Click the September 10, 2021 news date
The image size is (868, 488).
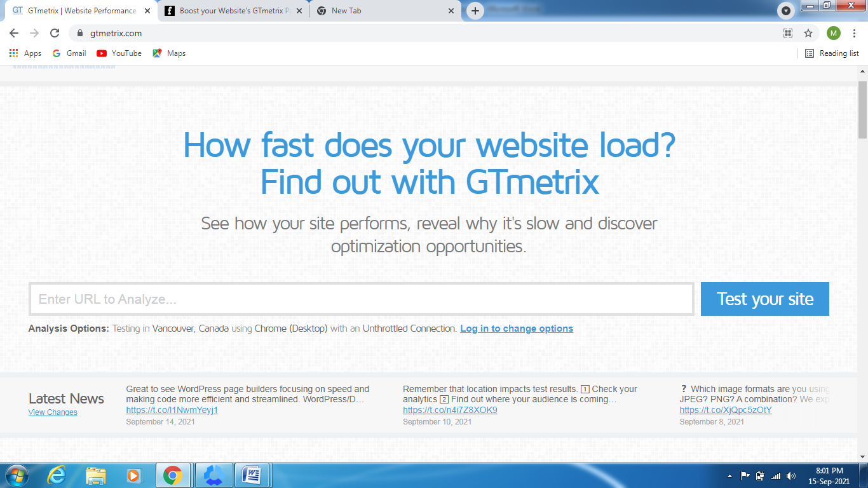[437, 421]
